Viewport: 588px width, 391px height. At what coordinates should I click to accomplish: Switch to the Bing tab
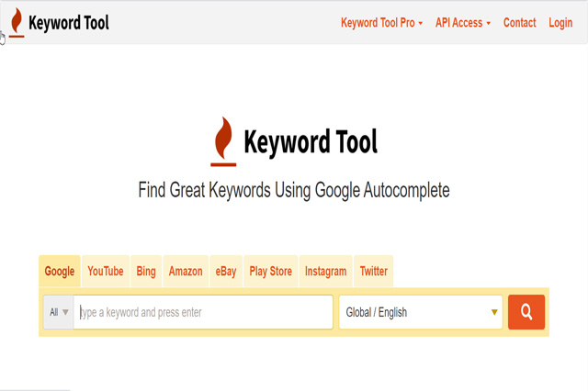(x=146, y=272)
